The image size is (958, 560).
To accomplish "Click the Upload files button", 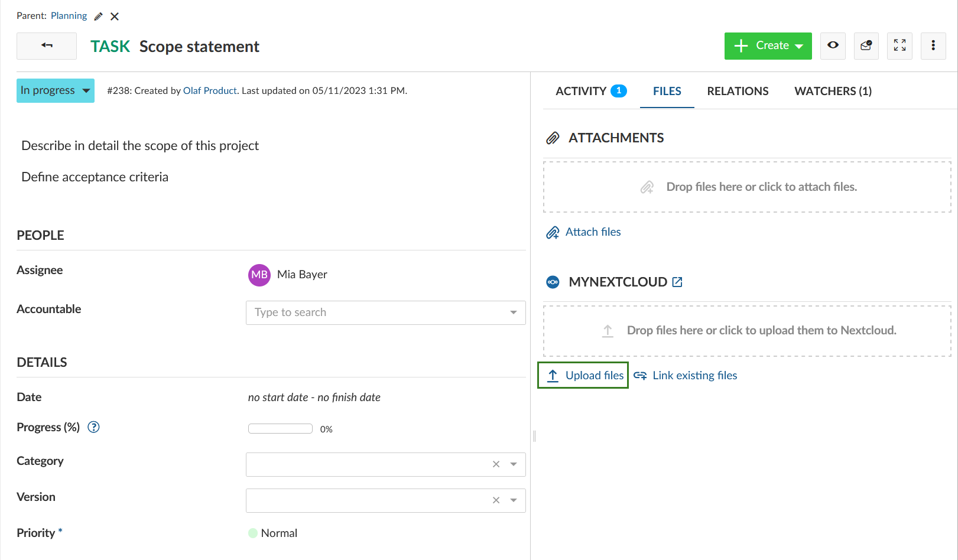I will (583, 376).
